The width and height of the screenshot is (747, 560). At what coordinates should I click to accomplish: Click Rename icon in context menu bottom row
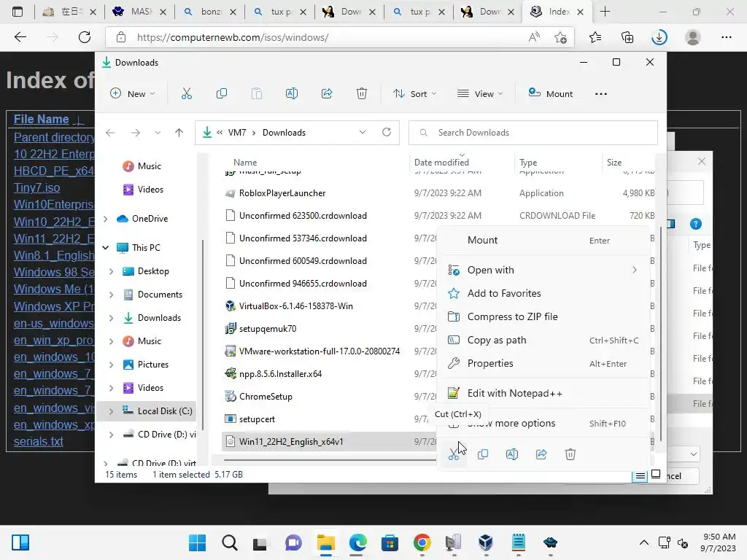tap(512, 454)
